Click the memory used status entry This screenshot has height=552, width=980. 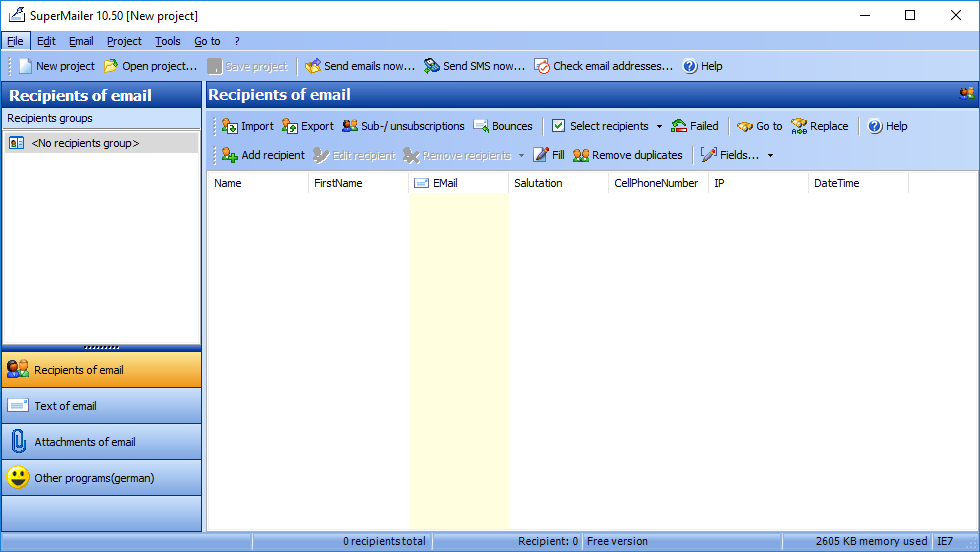[871, 541]
